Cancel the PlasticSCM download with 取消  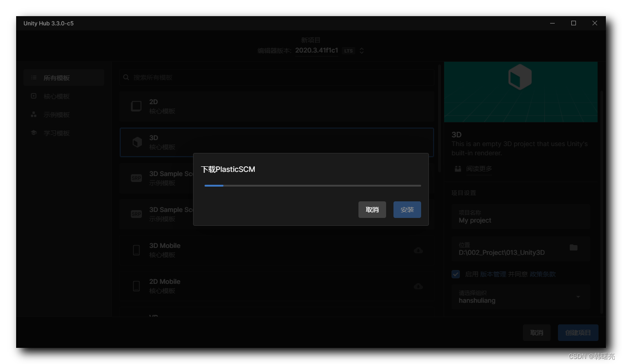(x=372, y=210)
